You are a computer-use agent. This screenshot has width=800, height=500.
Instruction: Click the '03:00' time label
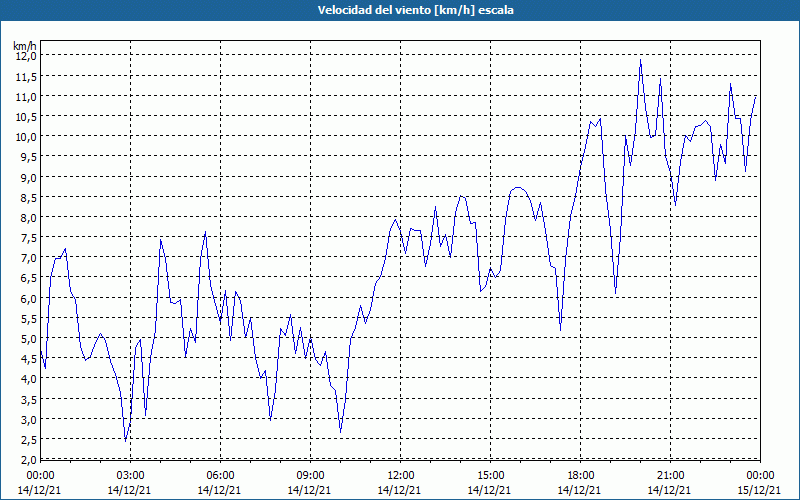[130, 476]
